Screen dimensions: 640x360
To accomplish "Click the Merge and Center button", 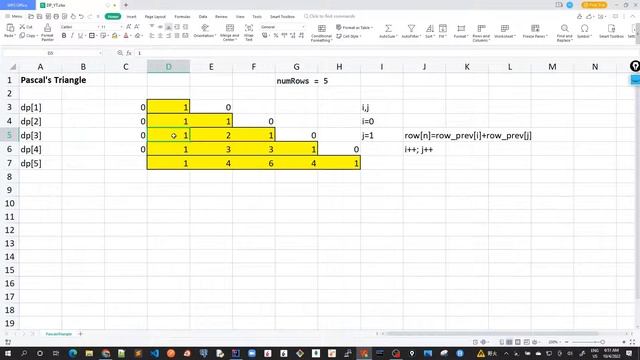I will pyautogui.click(x=229, y=32).
